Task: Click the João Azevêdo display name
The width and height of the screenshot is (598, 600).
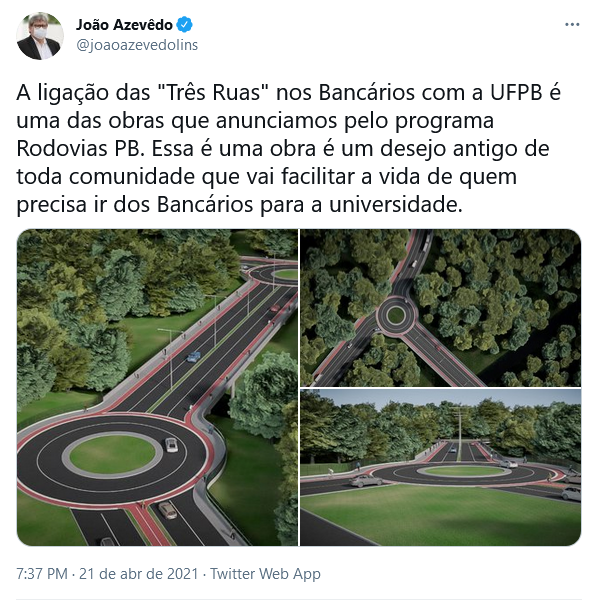Action: 124,24
